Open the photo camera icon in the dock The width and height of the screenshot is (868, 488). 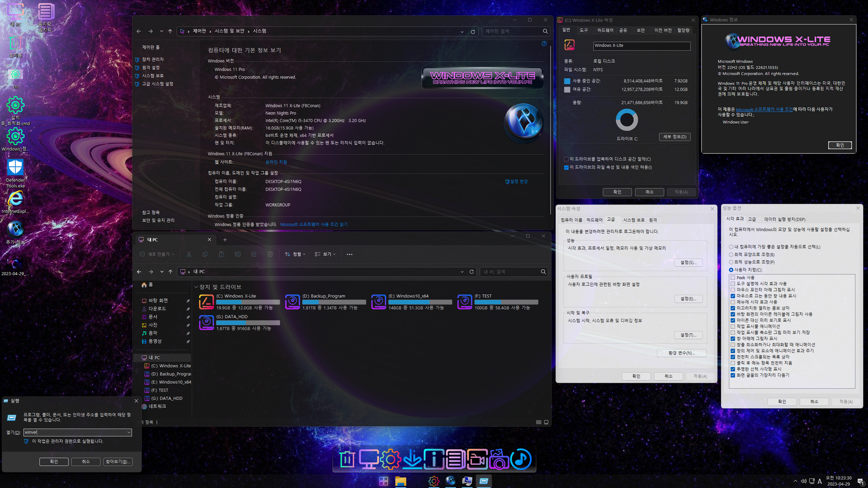click(x=499, y=459)
